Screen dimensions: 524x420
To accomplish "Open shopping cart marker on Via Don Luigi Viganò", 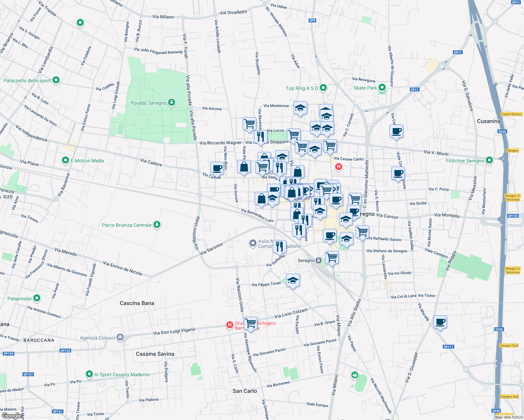I will pos(251,323).
